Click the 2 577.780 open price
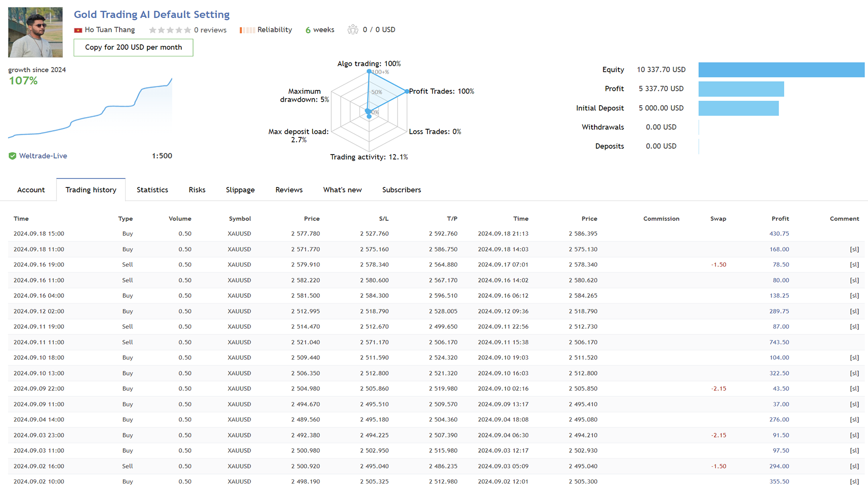The image size is (868, 488). [x=305, y=234]
